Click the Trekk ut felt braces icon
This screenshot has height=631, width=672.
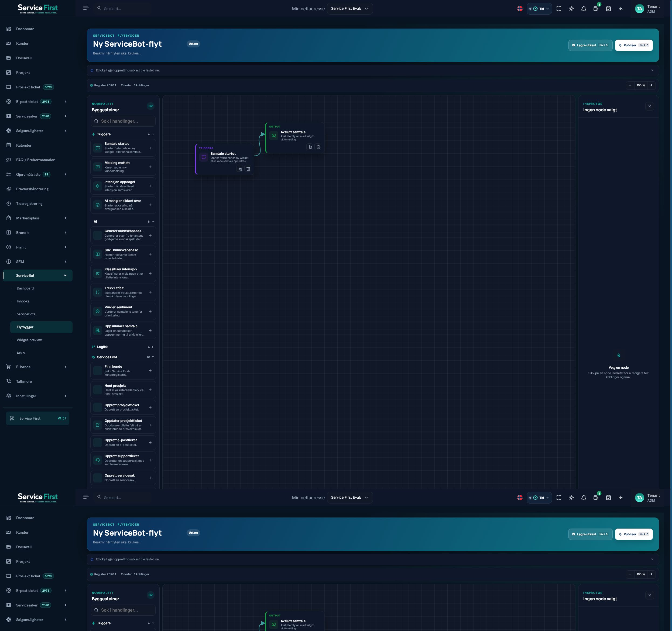(98, 292)
